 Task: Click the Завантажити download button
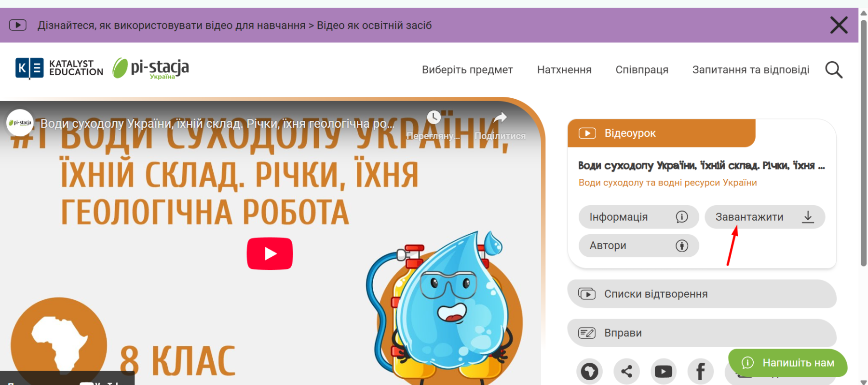coord(764,217)
